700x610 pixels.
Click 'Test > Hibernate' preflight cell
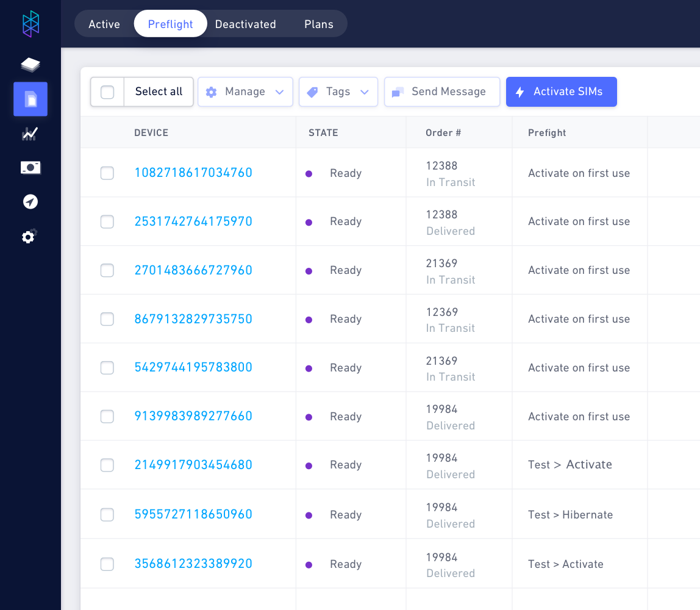[x=570, y=514]
